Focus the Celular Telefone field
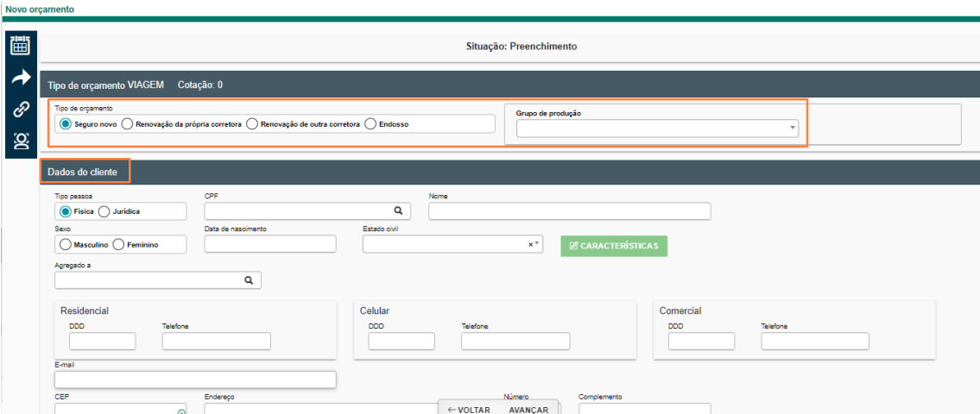Screen dimensions: 980x414 point(515,341)
